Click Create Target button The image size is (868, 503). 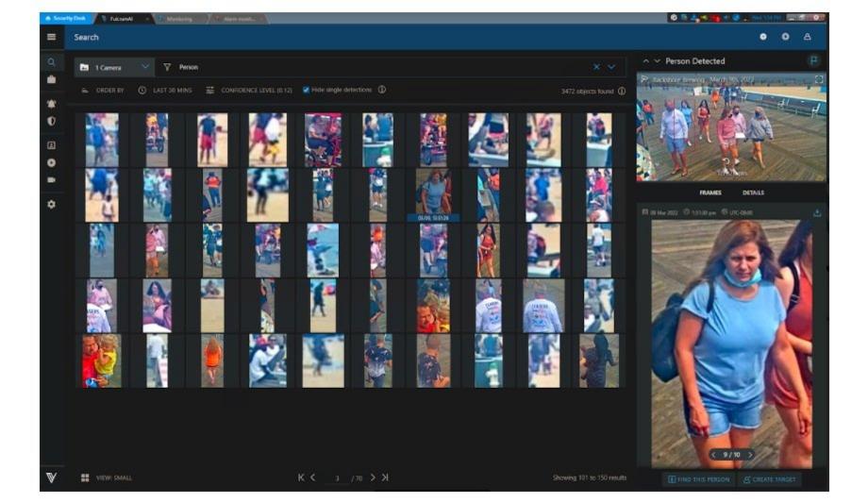(770, 479)
